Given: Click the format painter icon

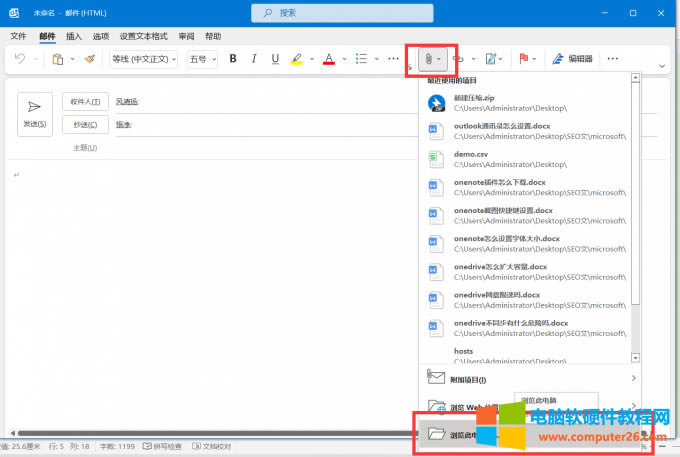Looking at the screenshot, I should pos(90,59).
